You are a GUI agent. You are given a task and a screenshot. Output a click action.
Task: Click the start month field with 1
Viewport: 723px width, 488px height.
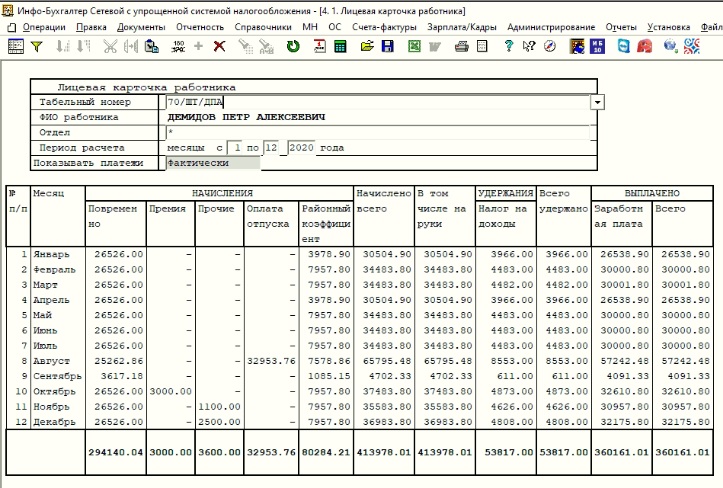(235, 148)
